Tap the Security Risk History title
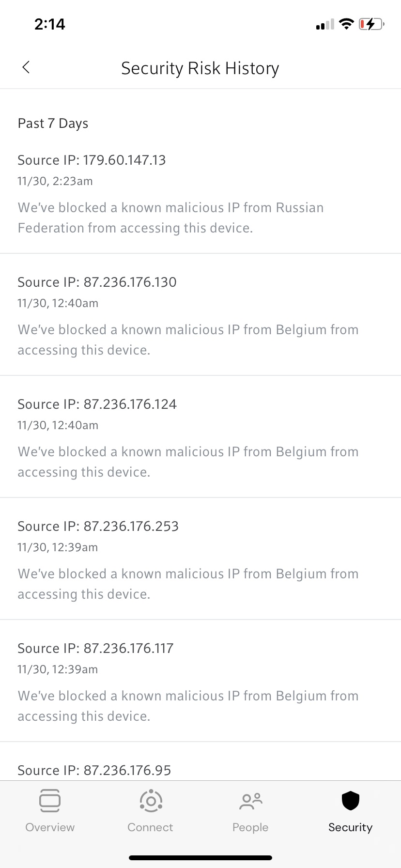401x868 pixels. 200,68
